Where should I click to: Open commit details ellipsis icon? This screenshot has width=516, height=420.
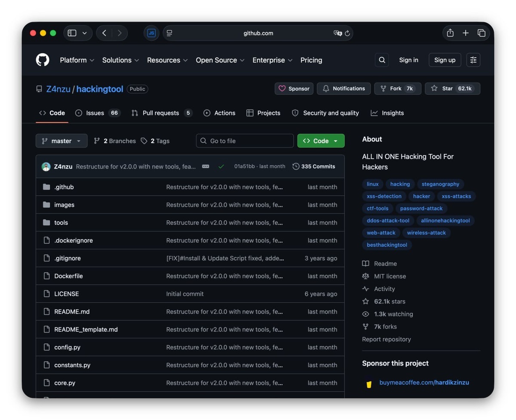[206, 166]
